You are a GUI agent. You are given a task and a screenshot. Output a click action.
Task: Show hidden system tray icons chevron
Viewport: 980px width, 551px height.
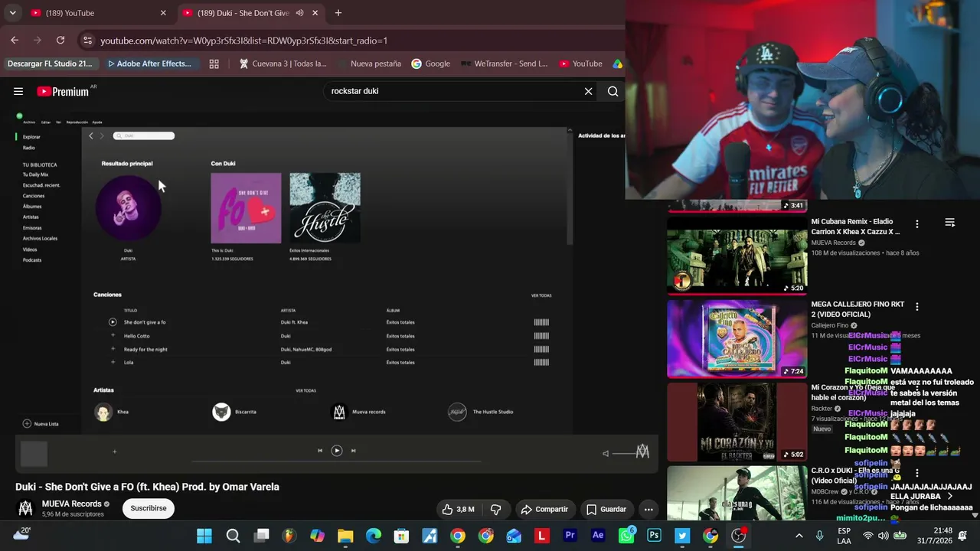(x=799, y=536)
